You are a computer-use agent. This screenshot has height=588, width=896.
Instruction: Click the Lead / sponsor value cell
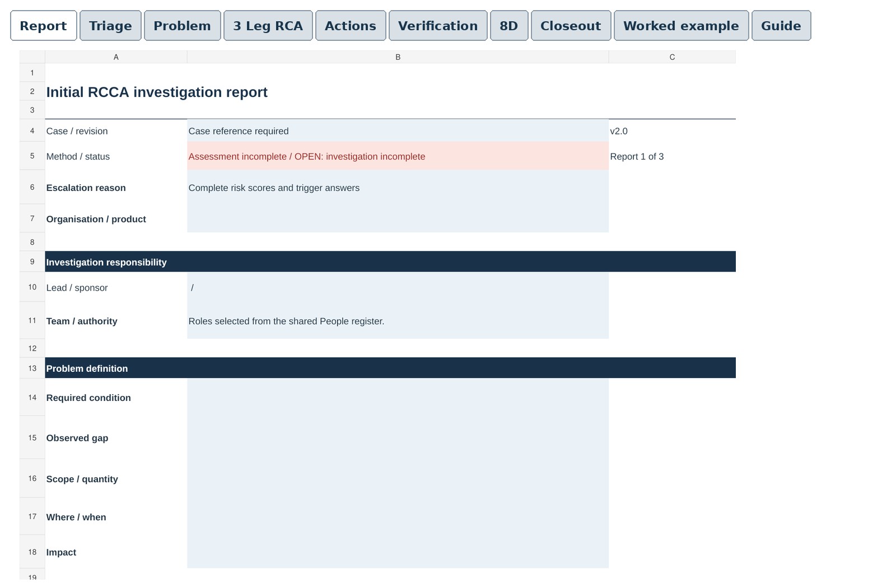(x=398, y=287)
